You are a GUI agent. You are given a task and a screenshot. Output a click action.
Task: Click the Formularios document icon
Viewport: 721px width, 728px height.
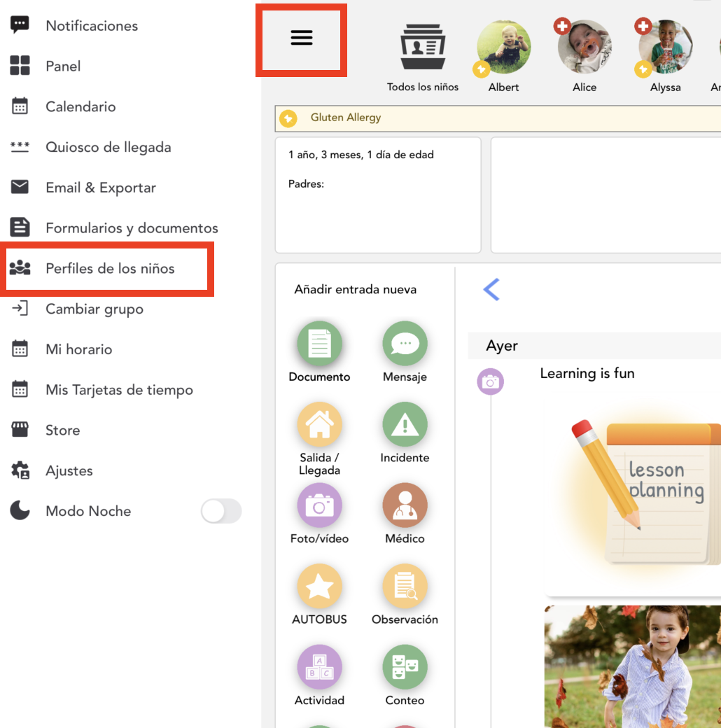[x=20, y=227]
